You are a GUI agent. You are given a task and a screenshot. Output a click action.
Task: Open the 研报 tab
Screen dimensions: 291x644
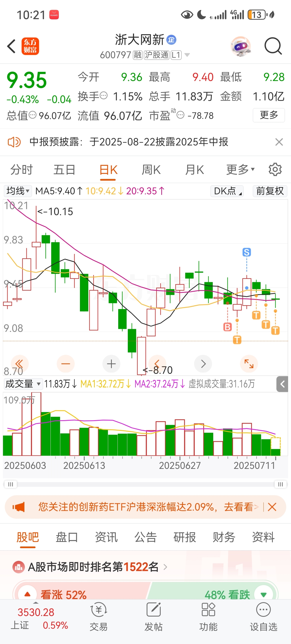pyautogui.click(x=185, y=537)
